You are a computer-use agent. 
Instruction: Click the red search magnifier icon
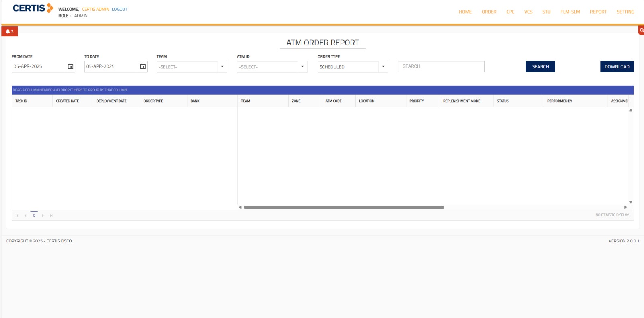pos(641,30)
